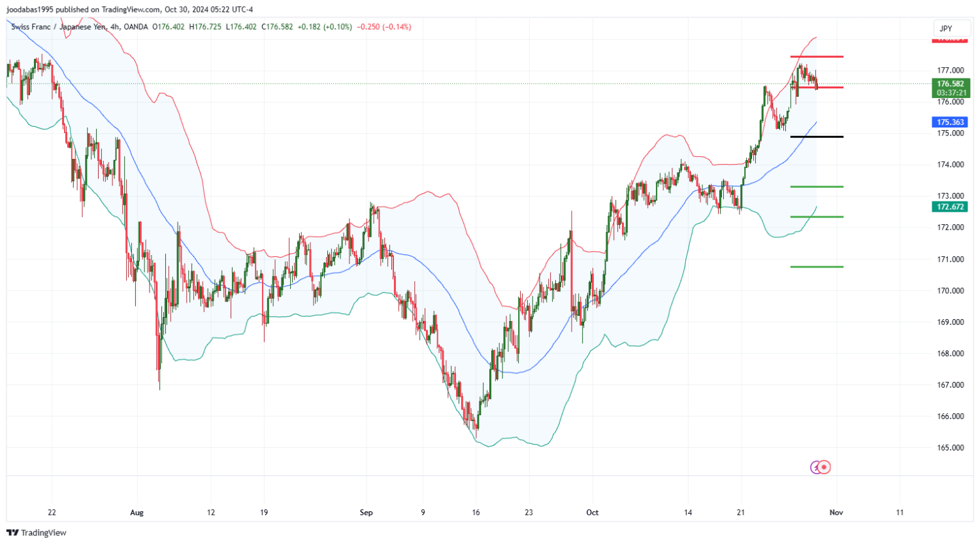Screen dimensions: 980x544
Task: Click the 167.000 price axis label
Action: pyautogui.click(x=951, y=384)
